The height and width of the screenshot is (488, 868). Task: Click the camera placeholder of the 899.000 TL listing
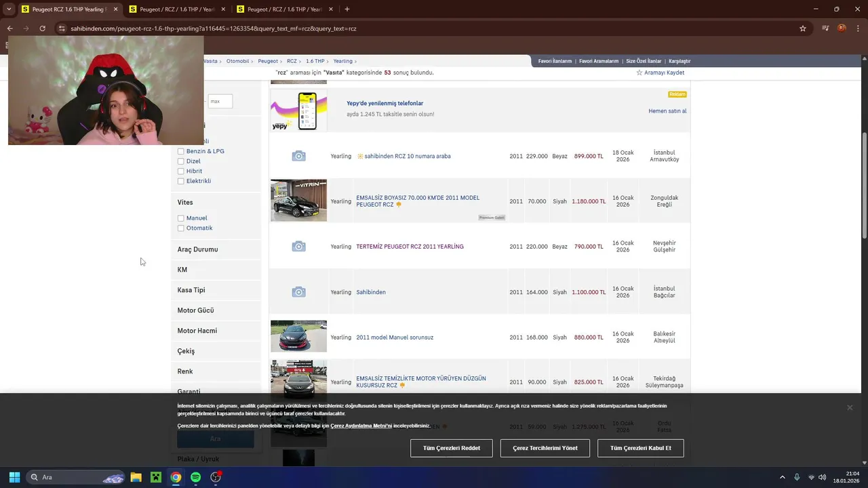click(298, 156)
